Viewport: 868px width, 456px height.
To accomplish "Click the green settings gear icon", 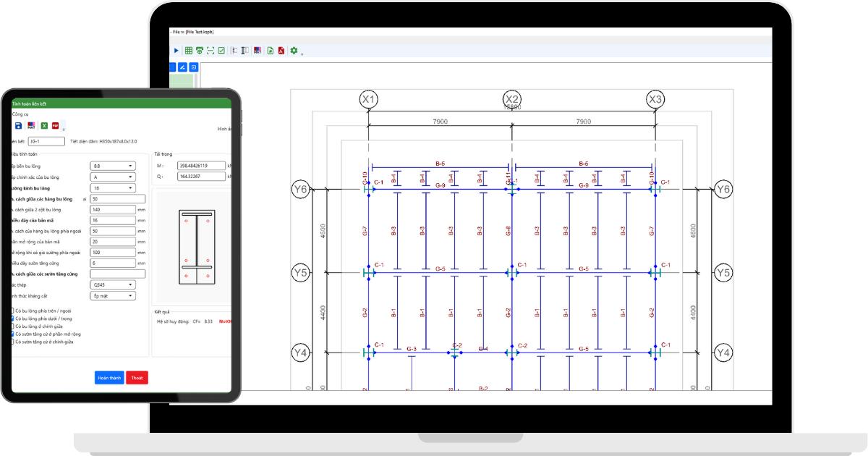I will pos(294,51).
